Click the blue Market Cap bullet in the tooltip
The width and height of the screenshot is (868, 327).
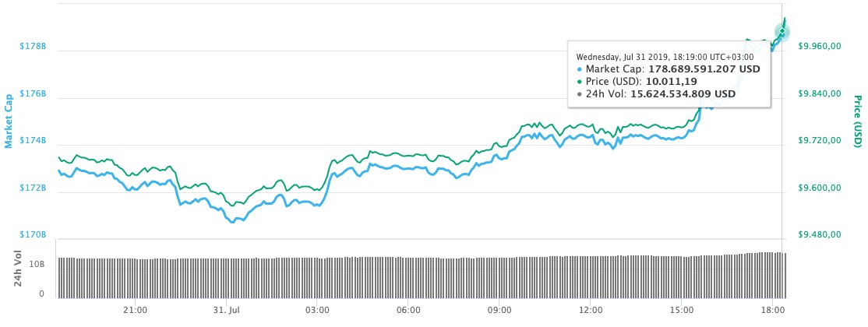580,69
